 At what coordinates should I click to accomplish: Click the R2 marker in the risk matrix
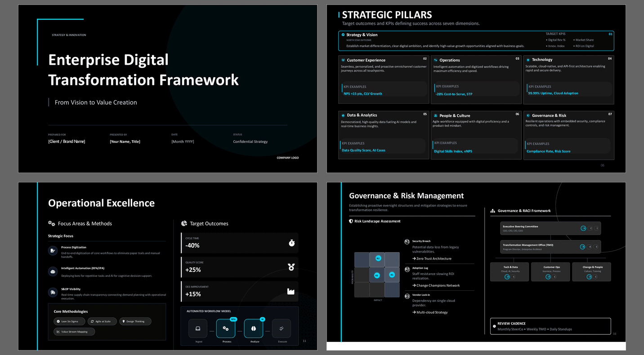coord(378,258)
